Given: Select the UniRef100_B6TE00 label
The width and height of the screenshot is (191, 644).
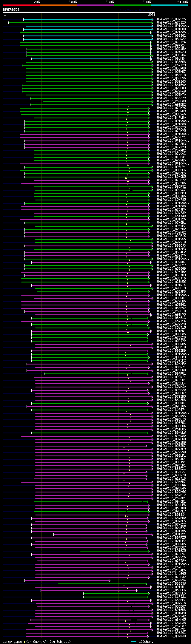Looking at the screenshot, I should tap(171, 85).
